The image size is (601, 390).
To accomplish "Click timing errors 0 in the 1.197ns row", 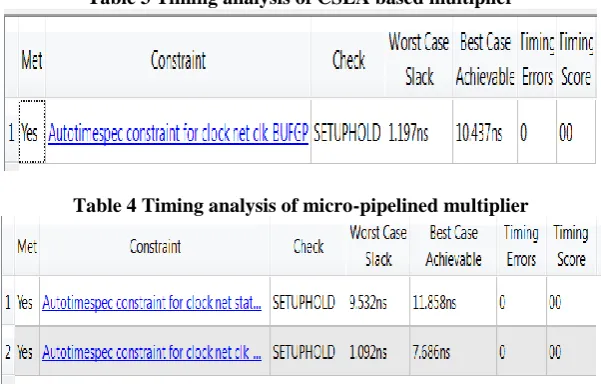I will coord(524,133).
